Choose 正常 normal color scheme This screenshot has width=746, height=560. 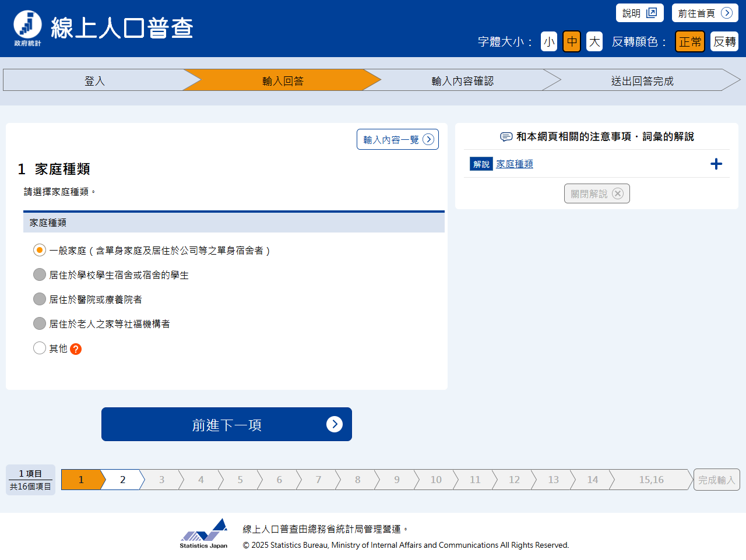[x=689, y=41]
